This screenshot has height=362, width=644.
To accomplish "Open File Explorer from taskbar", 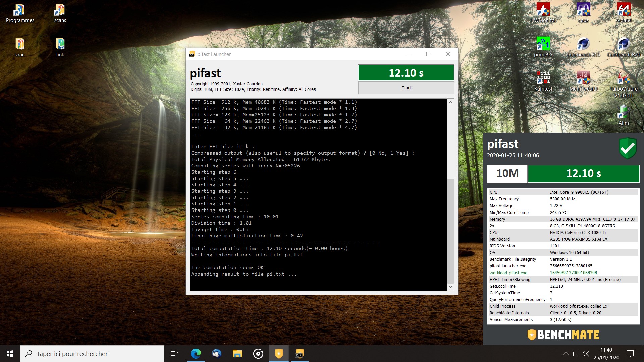I will [x=237, y=354].
